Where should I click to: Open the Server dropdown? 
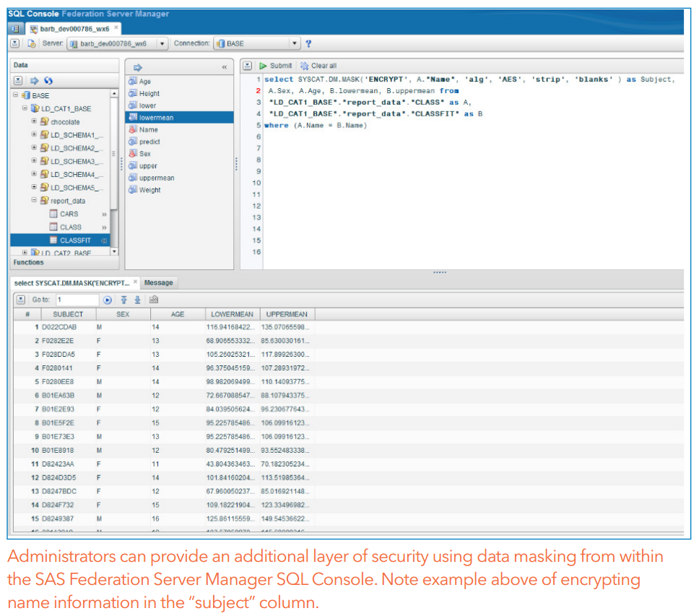pos(162,43)
